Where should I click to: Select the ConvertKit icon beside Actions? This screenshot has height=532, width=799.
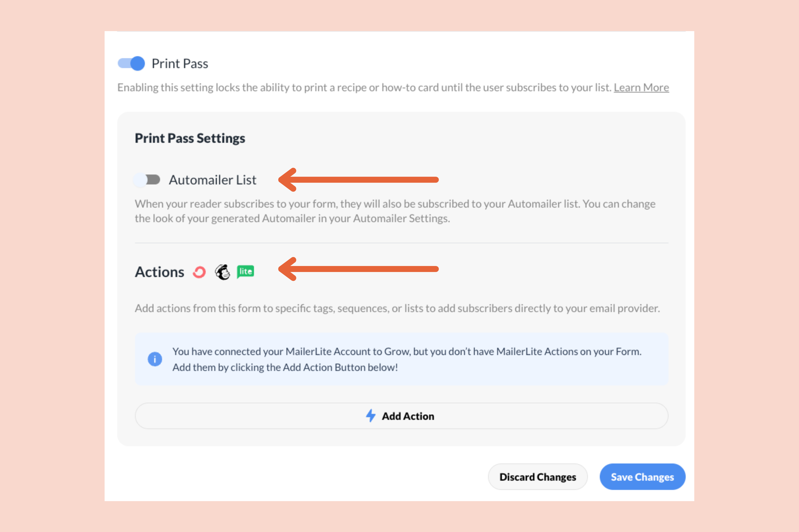pyautogui.click(x=199, y=272)
